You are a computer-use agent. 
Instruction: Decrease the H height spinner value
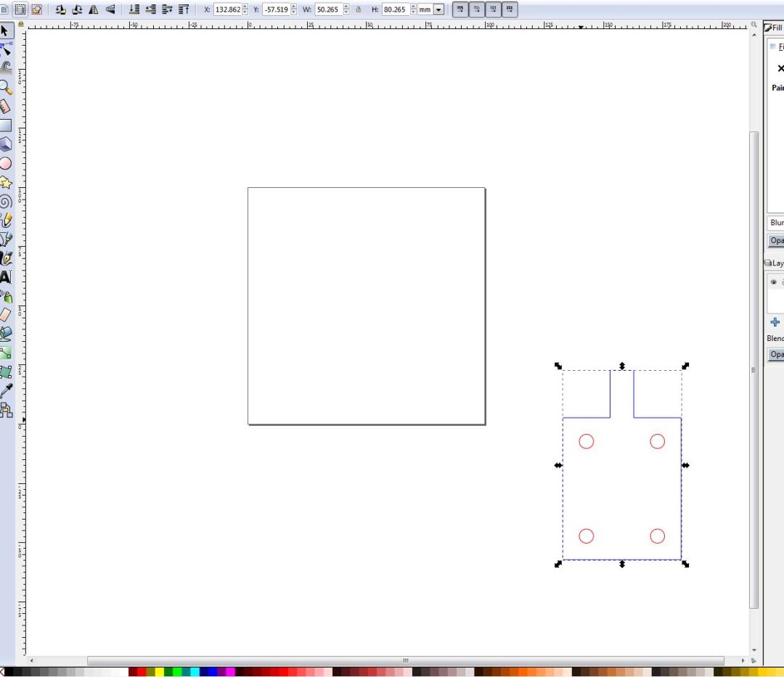(414, 13)
